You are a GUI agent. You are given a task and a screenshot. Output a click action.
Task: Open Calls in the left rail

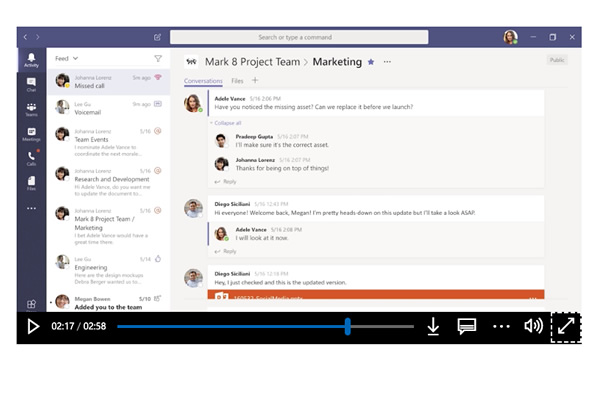point(31,158)
